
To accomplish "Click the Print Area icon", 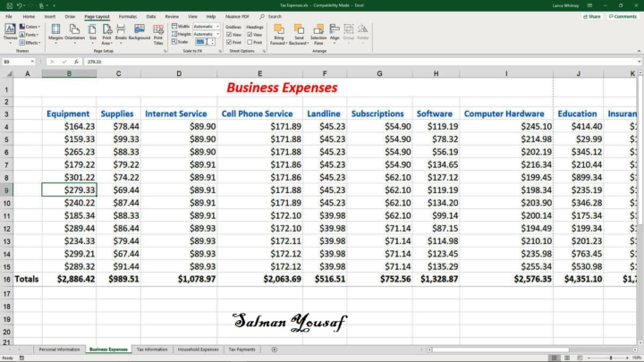I will click(106, 32).
